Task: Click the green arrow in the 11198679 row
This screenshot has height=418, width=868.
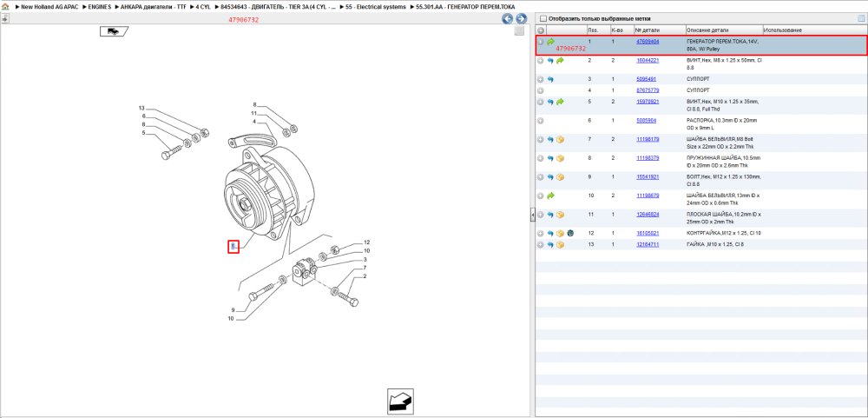Action: [x=550, y=196]
